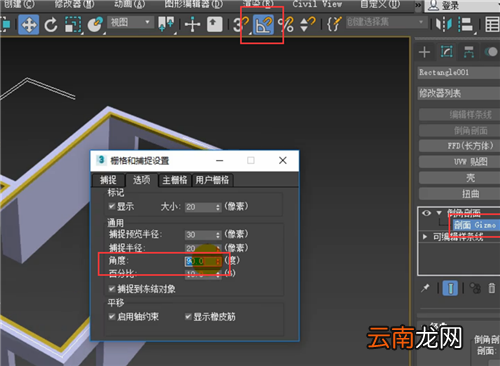Viewport: 500px width, 366px height.
Task: Close the 栅格和捕捉设置 dialog
Action: (x=283, y=160)
